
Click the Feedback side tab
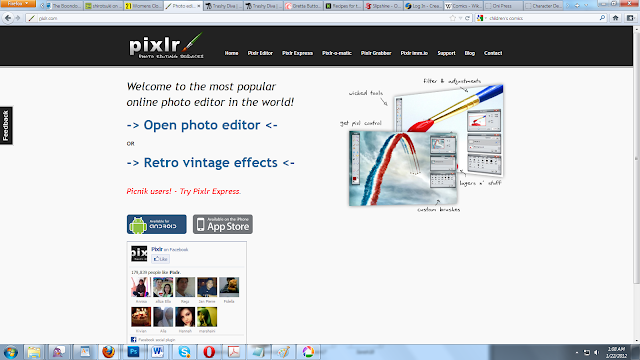click(6, 126)
